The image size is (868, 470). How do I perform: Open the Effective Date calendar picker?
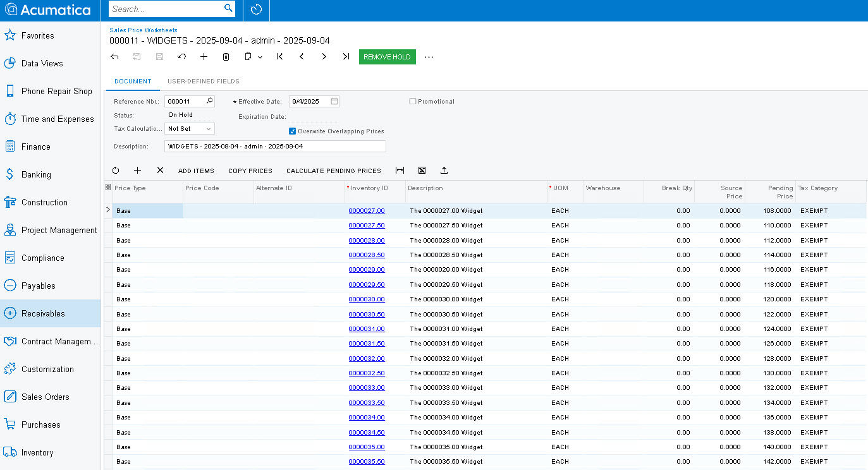tap(334, 101)
